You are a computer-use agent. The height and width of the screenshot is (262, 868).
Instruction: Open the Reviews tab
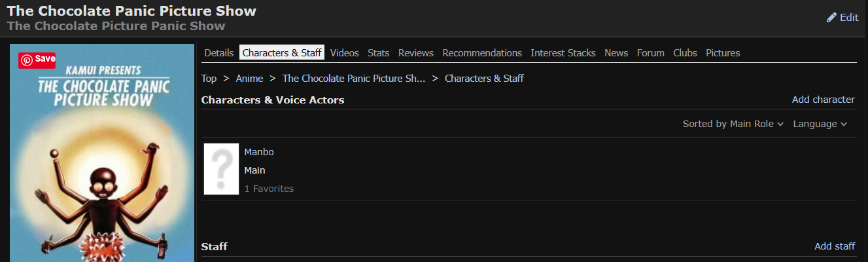pyautogui.click(x=415, y=53)
